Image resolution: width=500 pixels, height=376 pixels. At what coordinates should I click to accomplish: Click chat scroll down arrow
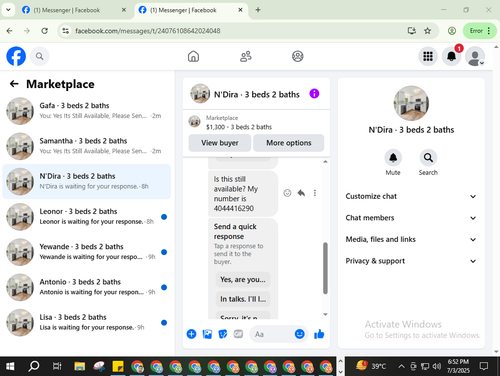click(325, 314)
